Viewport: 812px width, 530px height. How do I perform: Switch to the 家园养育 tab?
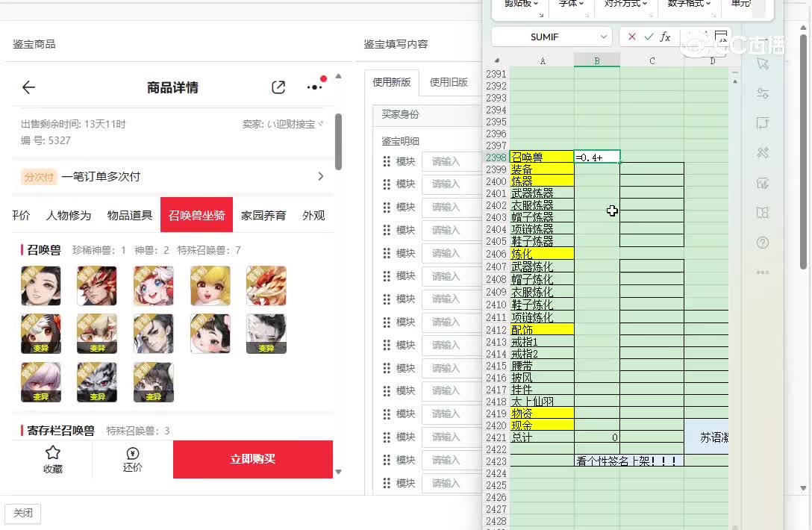263,215
